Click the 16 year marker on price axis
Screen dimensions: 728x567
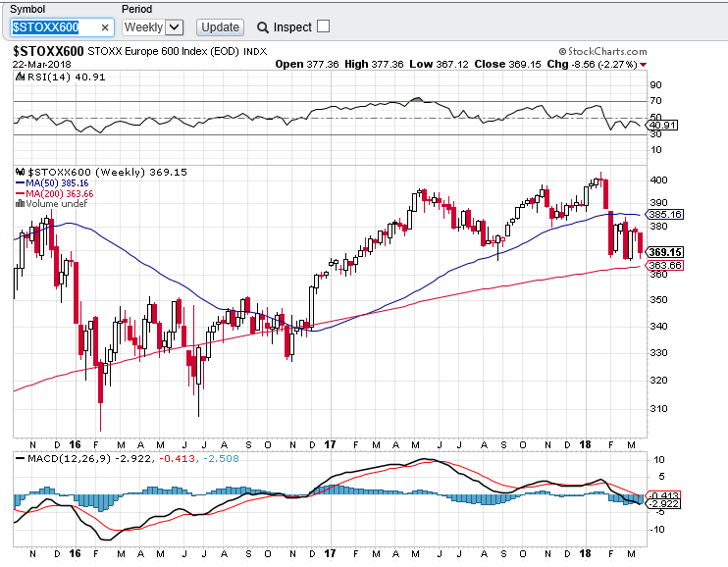(x=75, y=445)
